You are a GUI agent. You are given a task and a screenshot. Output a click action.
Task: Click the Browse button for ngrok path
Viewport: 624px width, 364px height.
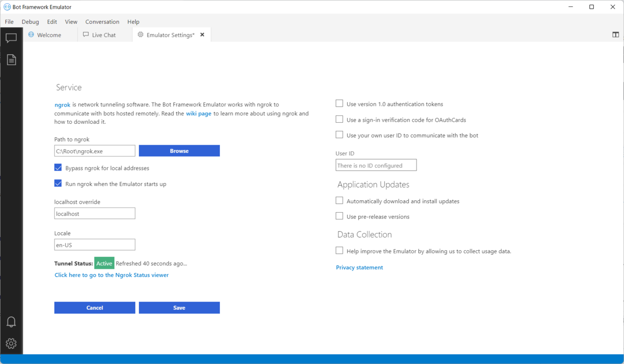[179, 151]
